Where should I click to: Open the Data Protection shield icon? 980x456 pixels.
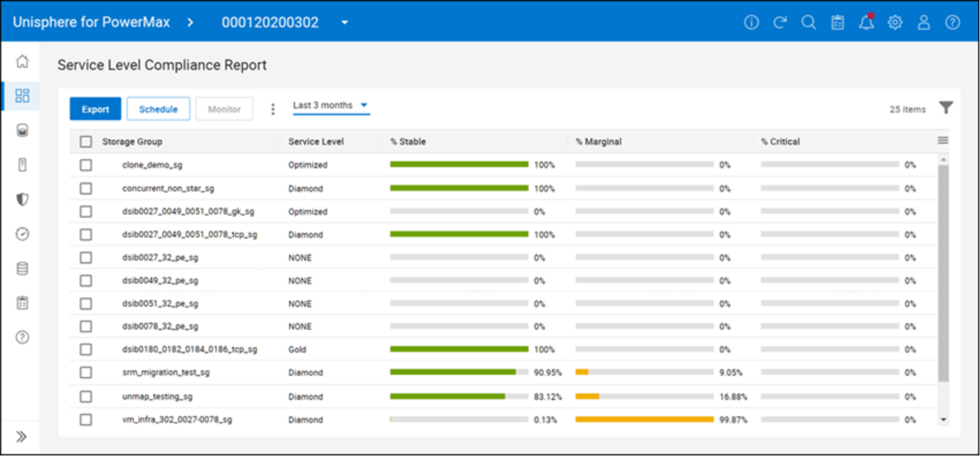(x=22, y=199)
